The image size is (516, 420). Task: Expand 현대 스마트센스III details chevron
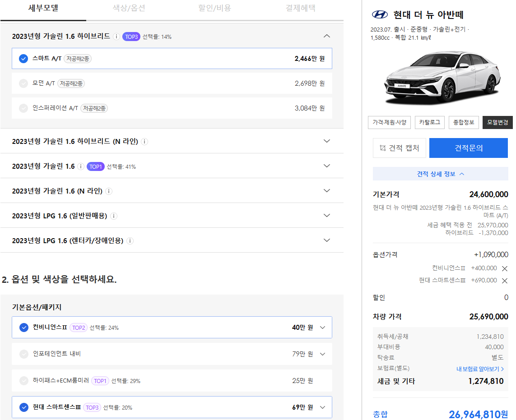(322, 407)
